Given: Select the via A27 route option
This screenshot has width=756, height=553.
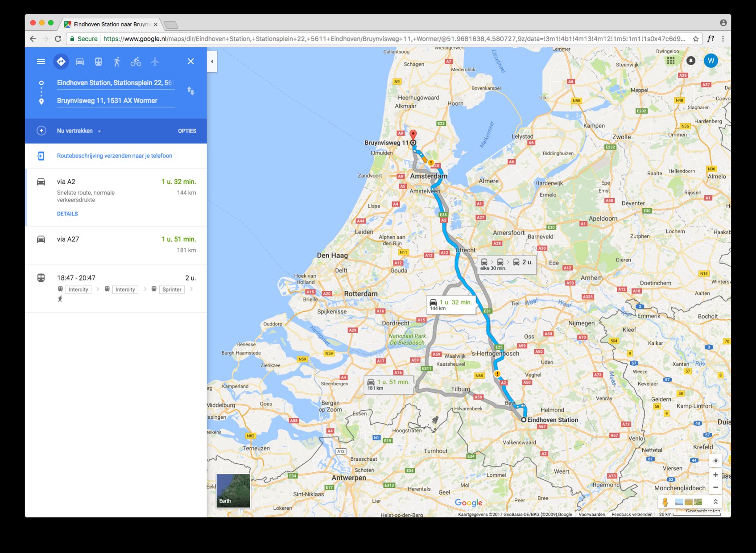Looking at the screenshot, I should tap(116, 245).
